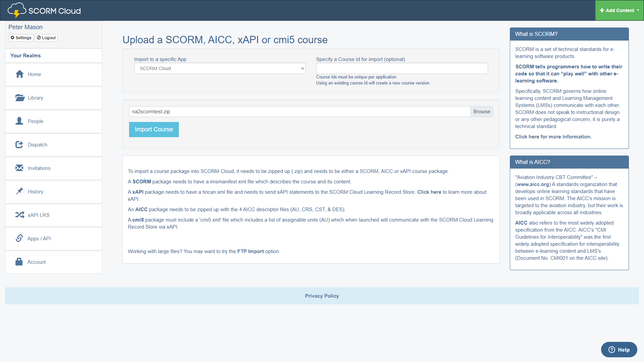Go to the Library menu label

36,98
